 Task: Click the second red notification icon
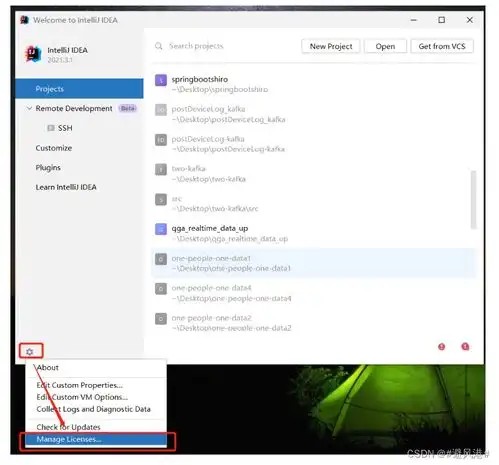coord(465,347)
